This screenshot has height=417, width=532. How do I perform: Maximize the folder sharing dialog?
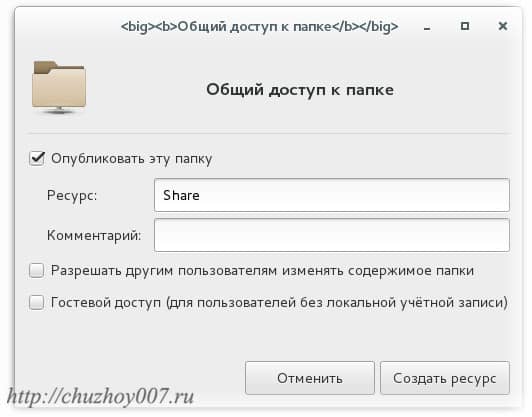pyautogui.click(x=465, y=26)
